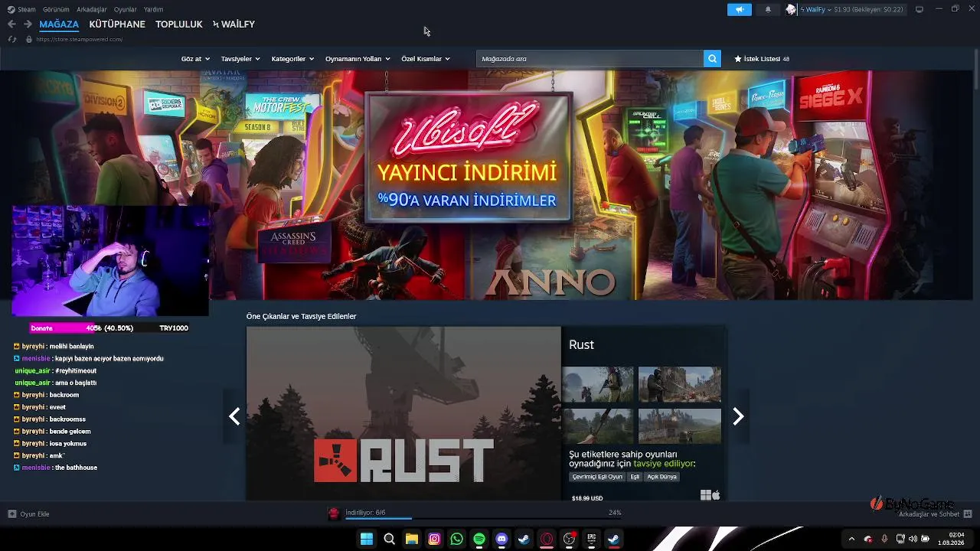Open the OBS Studio taskbar icon
980x551 pixels.
[569, 540]
